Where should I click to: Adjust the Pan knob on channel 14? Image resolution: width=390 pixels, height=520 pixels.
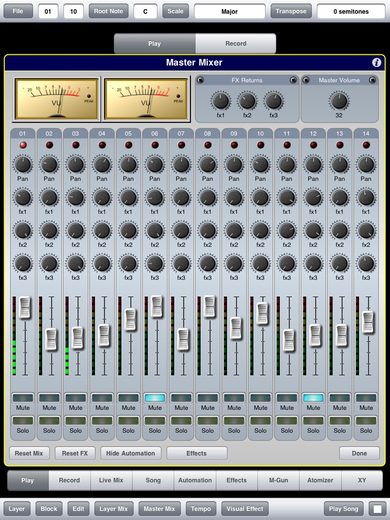(x=366, y=164)
